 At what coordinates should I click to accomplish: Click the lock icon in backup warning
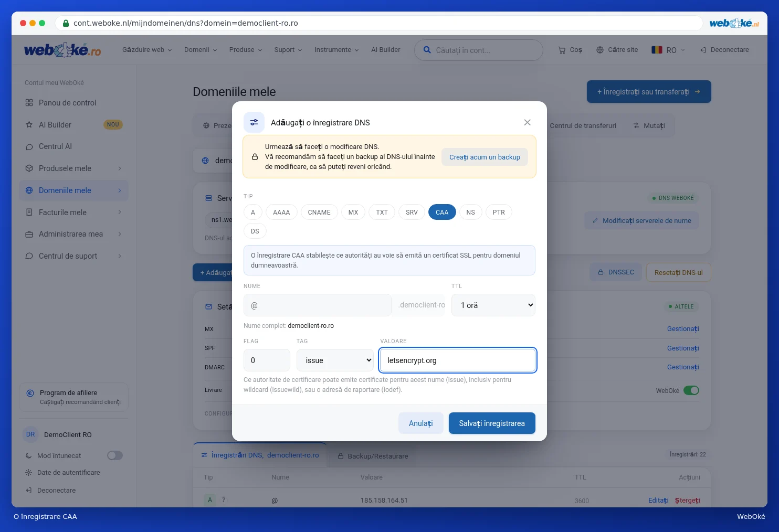tap(255, 157)
